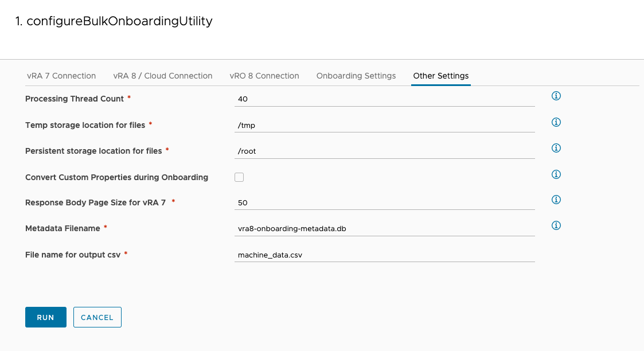The image size is (644, 351).
Task: Click the Persistent storage location input field
Action: [x=384, y=151]
